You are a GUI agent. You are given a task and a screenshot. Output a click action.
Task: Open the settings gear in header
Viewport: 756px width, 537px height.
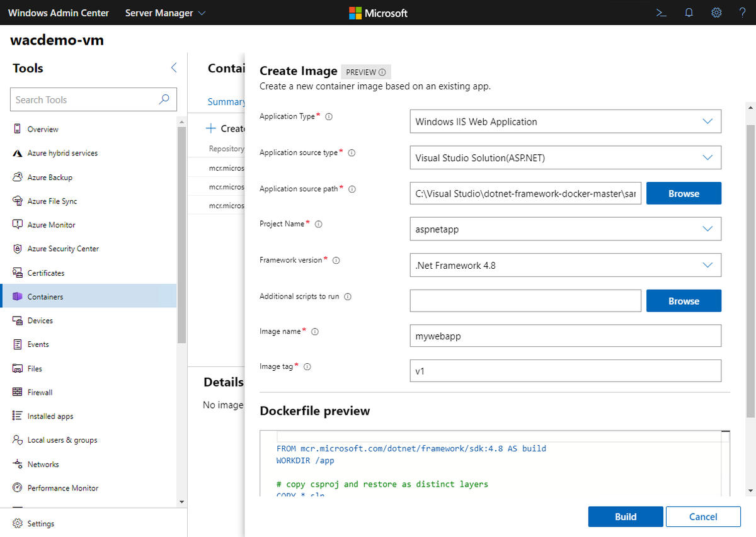point(716,13)
